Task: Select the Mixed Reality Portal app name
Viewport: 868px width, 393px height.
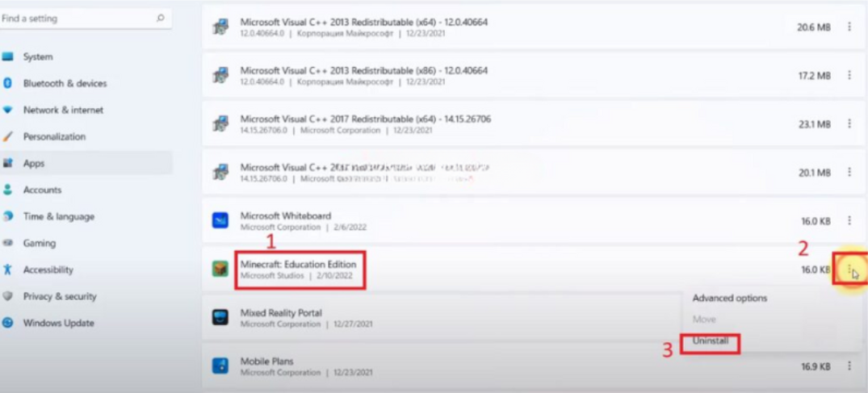Action: tap(281, 313)
